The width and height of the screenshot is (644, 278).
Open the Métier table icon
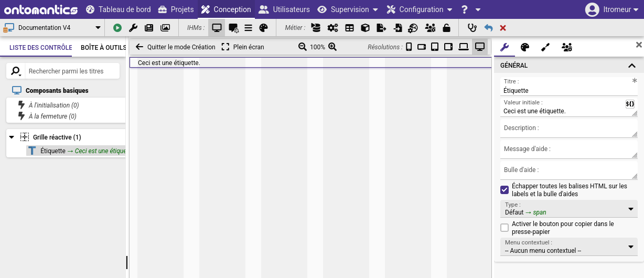click(x=349, y=28)
